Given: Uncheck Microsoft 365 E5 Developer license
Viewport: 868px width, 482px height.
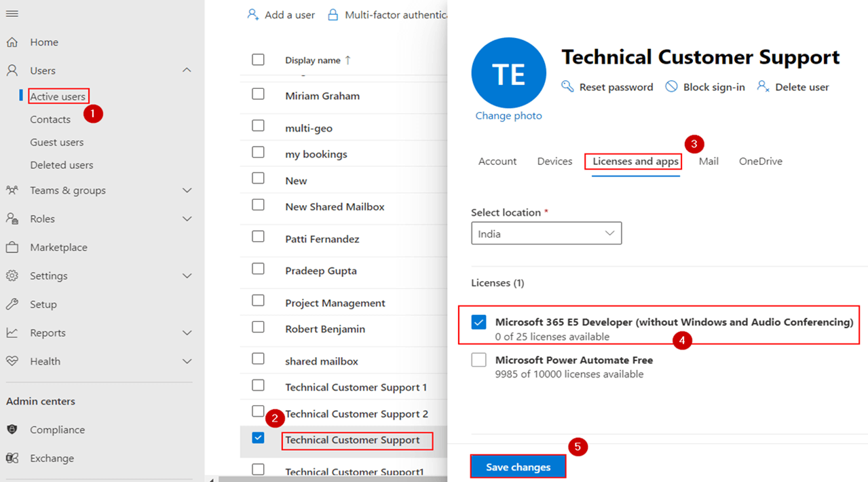Looking at the screenshot, I should 479,322.
